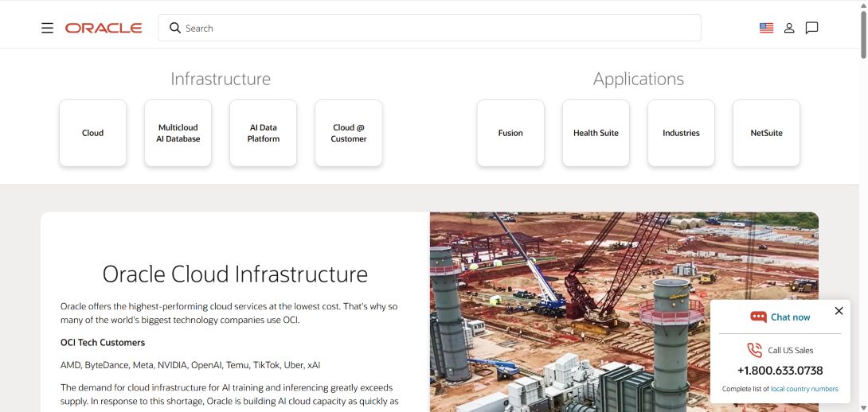Open the hamburger navigation menu

pos(48,28)
